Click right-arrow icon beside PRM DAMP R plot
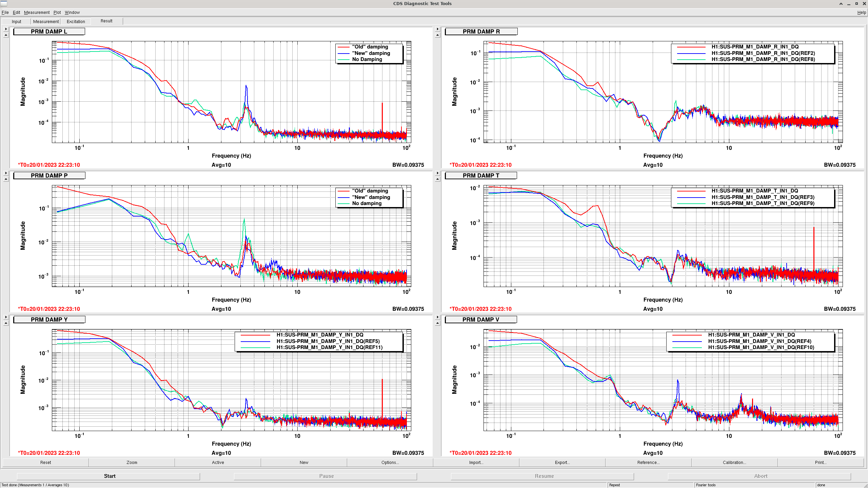 tap(437, 29)
